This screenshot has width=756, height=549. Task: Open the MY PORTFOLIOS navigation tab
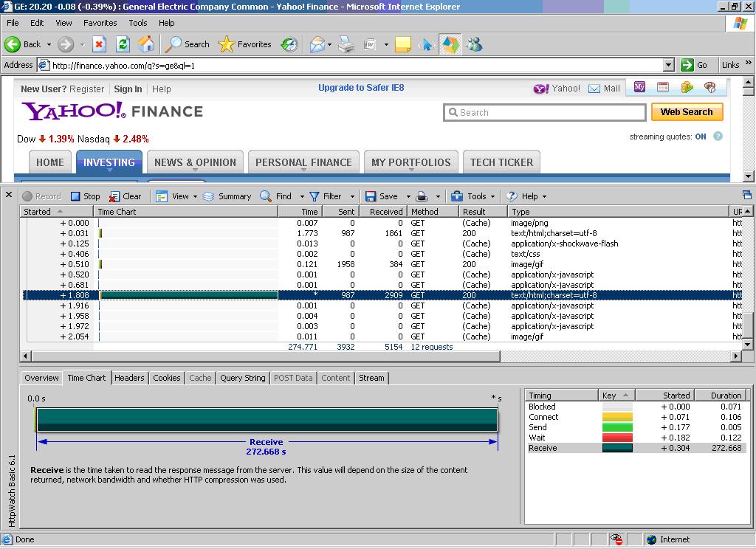pyautogui.click(x=410, y=162)
